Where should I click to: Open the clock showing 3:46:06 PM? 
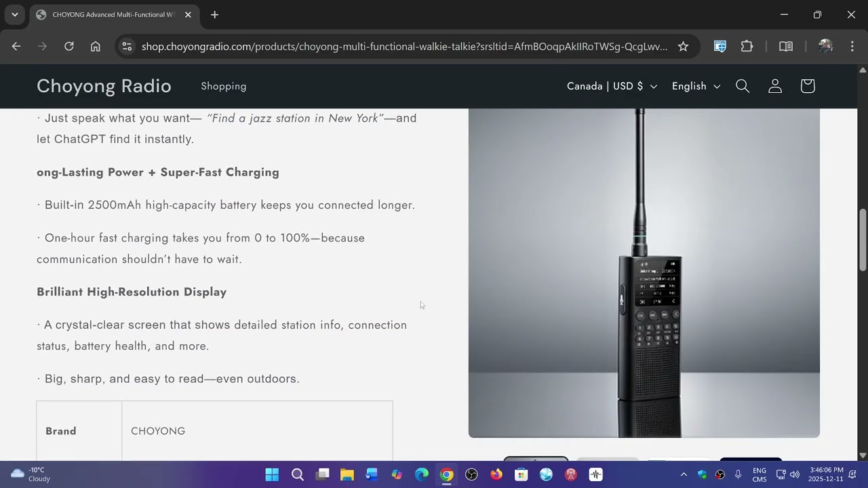(x=825, y=474)
